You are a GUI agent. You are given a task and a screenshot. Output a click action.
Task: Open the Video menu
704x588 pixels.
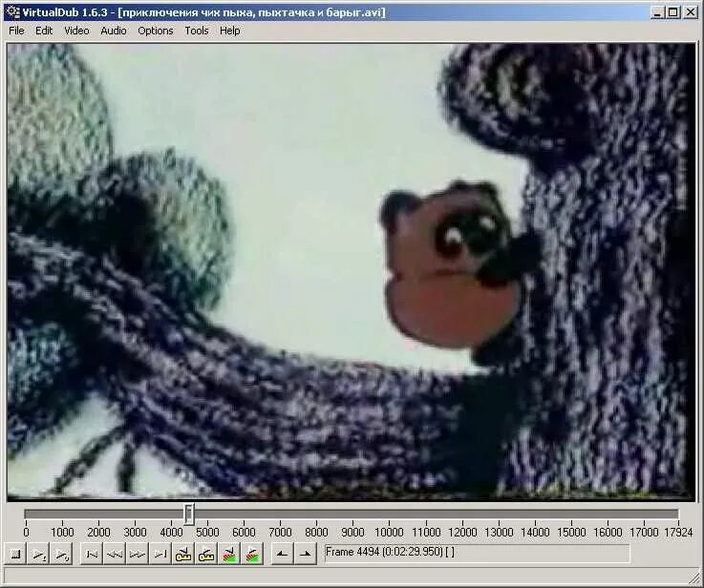pyautogui.click(x=76, y=31)
